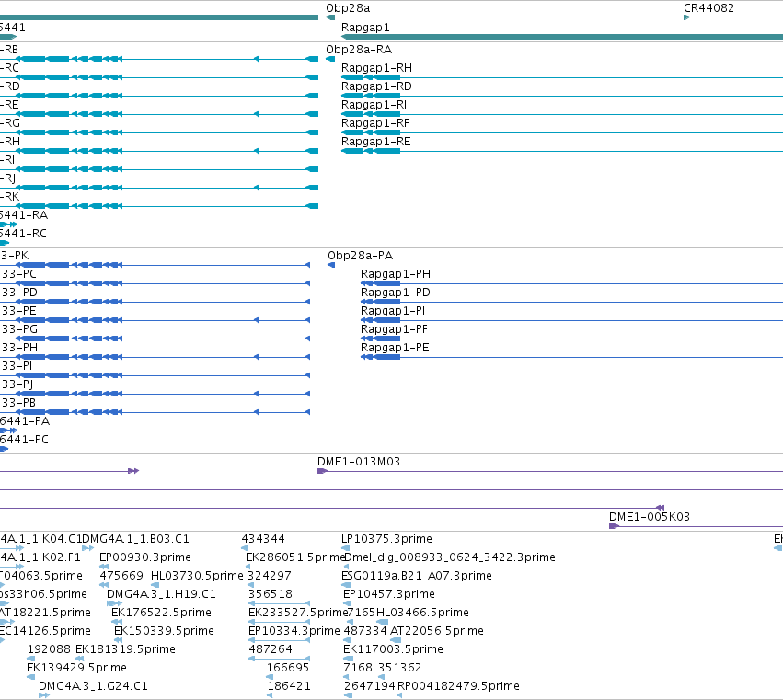Open the Rapgap1-RE transcript label

(x=375, y=142)
